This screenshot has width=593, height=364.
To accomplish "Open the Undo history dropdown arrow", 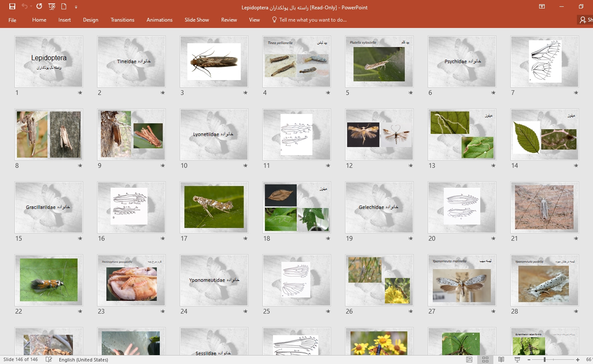I will pyautogui.click(x=31, y=7).
